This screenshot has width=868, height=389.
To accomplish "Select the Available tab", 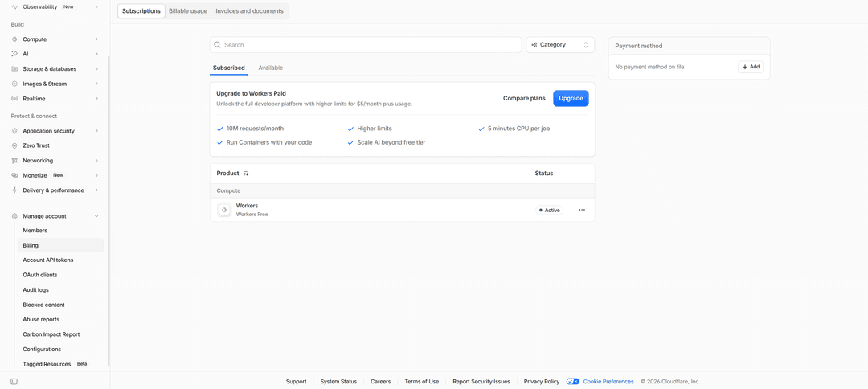I will (x=270, y=68).
